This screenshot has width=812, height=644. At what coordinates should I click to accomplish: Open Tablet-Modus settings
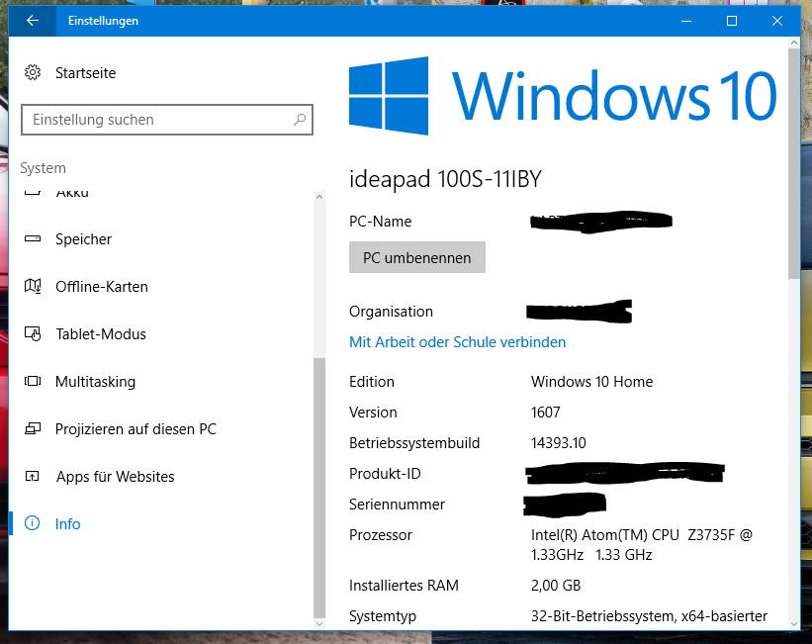(x=101, y=334)
